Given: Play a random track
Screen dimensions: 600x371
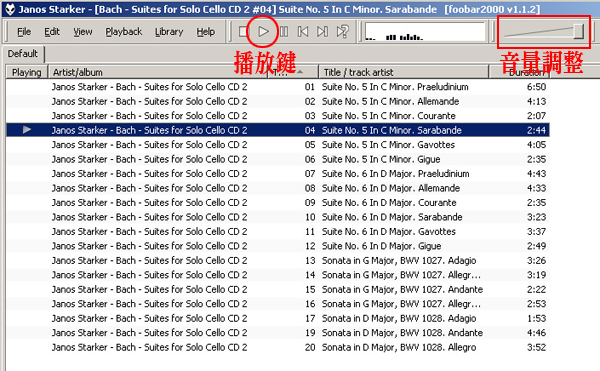Looking at the screenshot, I should point(342,31).
